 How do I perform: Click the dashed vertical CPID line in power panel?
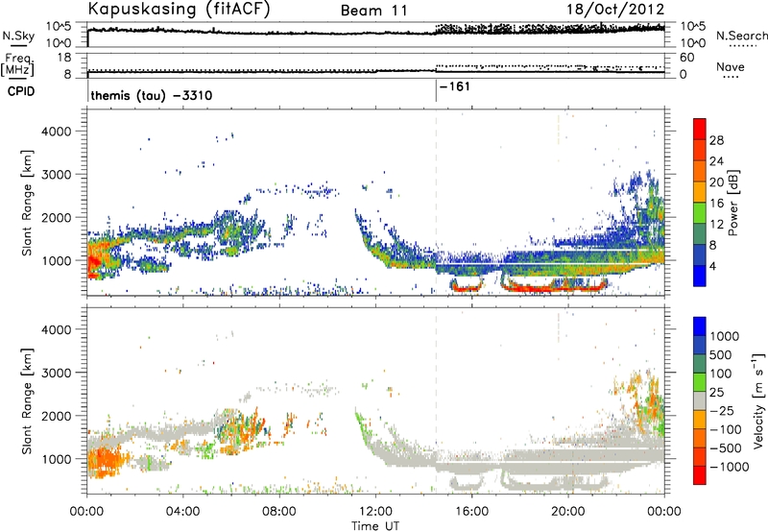pos(436,203)
